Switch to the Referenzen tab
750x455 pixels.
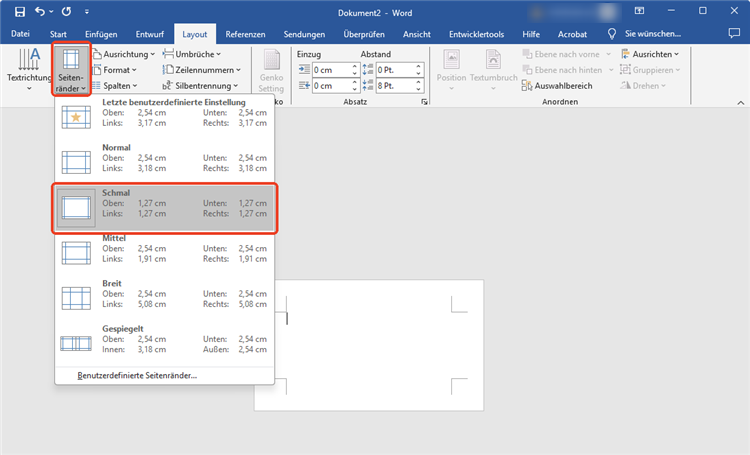click(x=245, y=34)
